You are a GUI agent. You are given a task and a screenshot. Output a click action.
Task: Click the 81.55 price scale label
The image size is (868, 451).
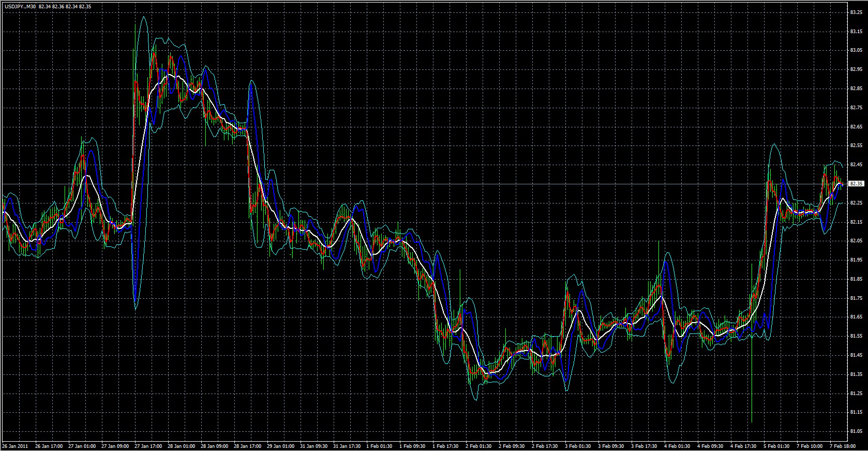click(x=856, y=336)
